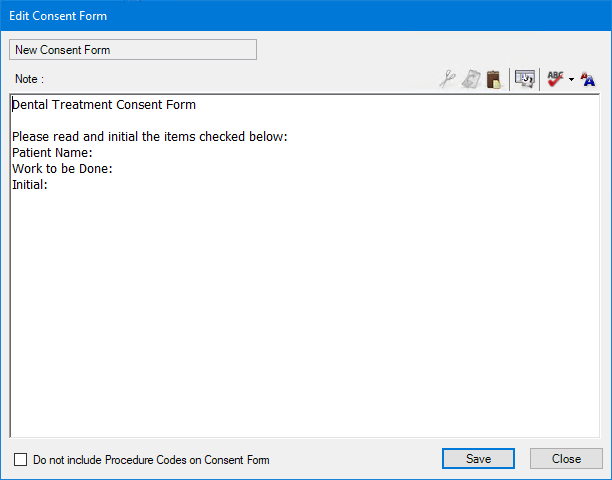Screen dimensions: 612x480
Task: Click the Please read and initial line
Action: pyautogui.click(x=150, y=137)
